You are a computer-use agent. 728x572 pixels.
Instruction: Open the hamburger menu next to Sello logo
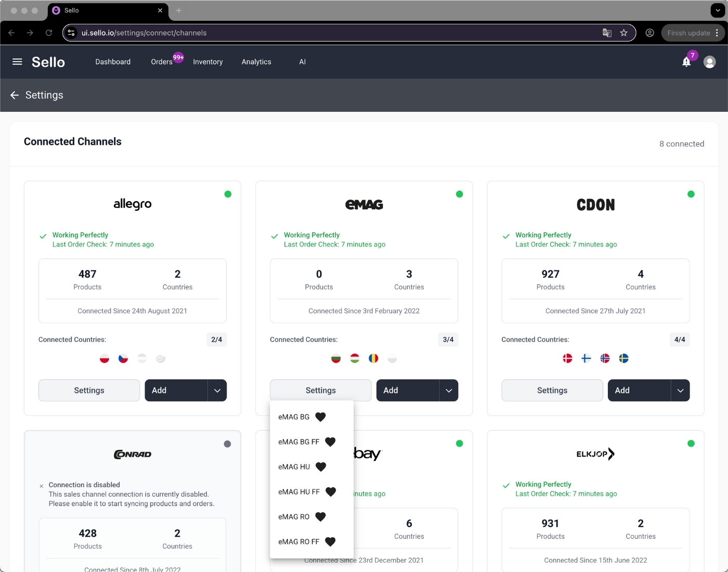click(x=17, y=61)
